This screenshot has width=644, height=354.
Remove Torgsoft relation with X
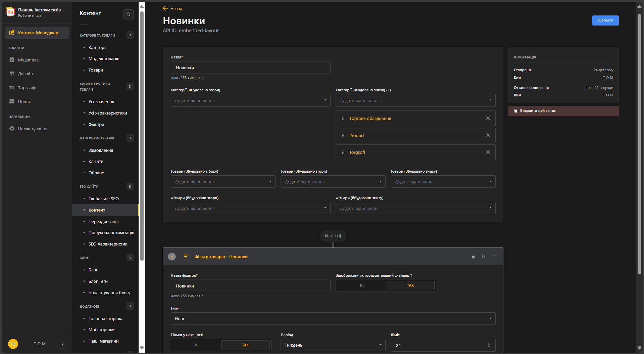coord(488,152)
